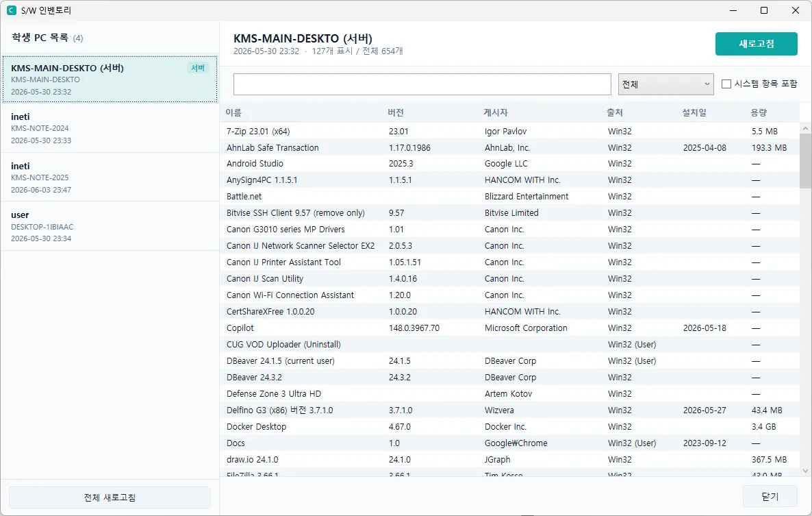
Task: Select the Android Studio row
Action: click(510, 164)
